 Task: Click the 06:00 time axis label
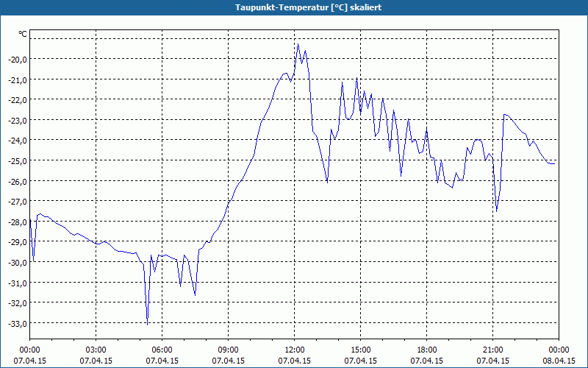(x=162, y=350)
